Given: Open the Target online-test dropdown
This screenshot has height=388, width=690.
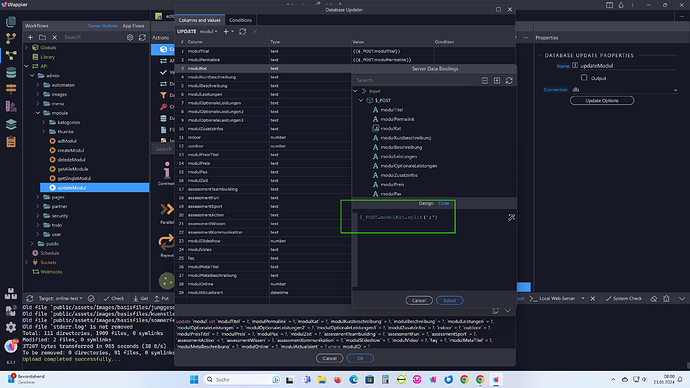Looking at the screenshot, I should pyautogui.click(x=60, y=298).
